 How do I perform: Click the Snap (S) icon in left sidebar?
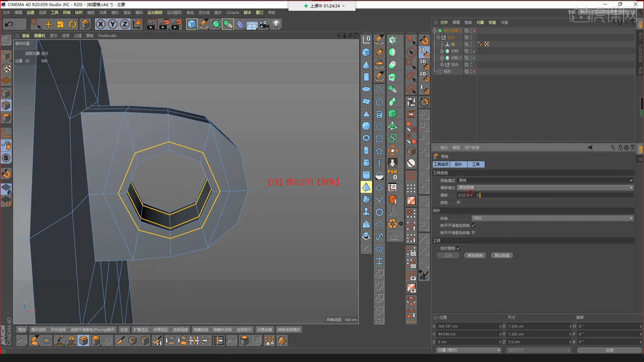coord(6,158)
